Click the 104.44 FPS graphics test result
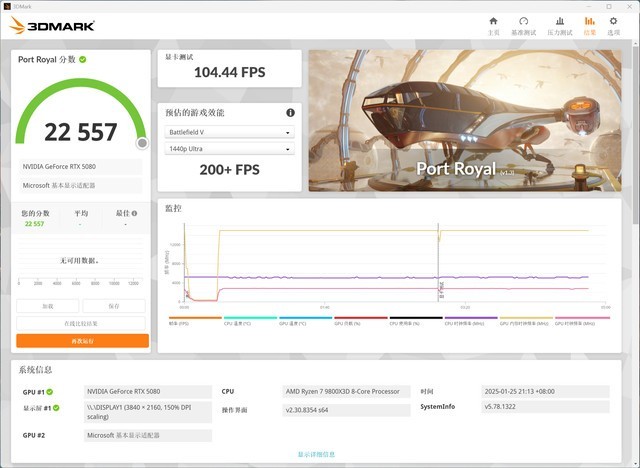This screenshot has height=468, width=640. (x=229, y=72)
